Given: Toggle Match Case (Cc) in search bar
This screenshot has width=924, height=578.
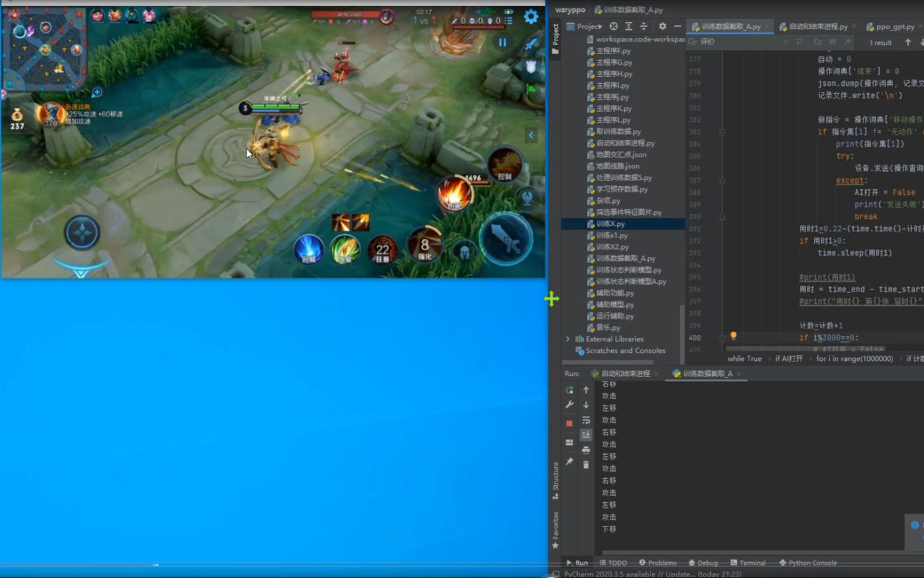Looking at the screenshot, I should point(818,42).
